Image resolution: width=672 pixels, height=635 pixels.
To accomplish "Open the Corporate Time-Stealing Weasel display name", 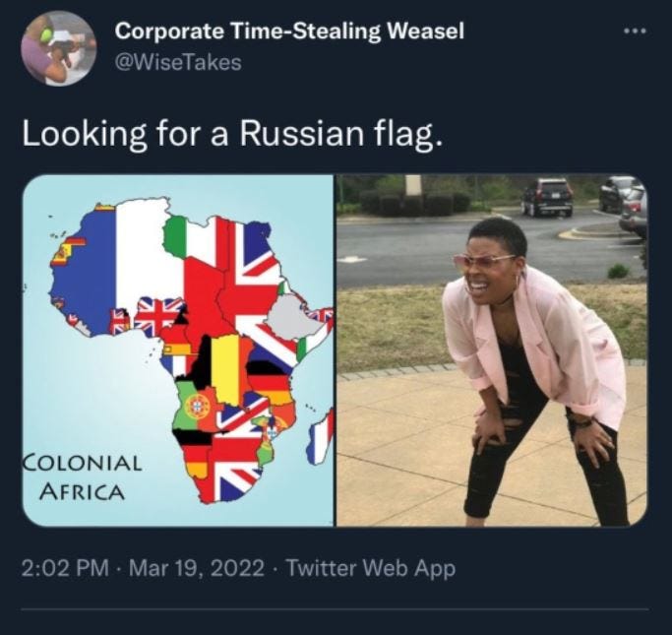I will [289, 32].
